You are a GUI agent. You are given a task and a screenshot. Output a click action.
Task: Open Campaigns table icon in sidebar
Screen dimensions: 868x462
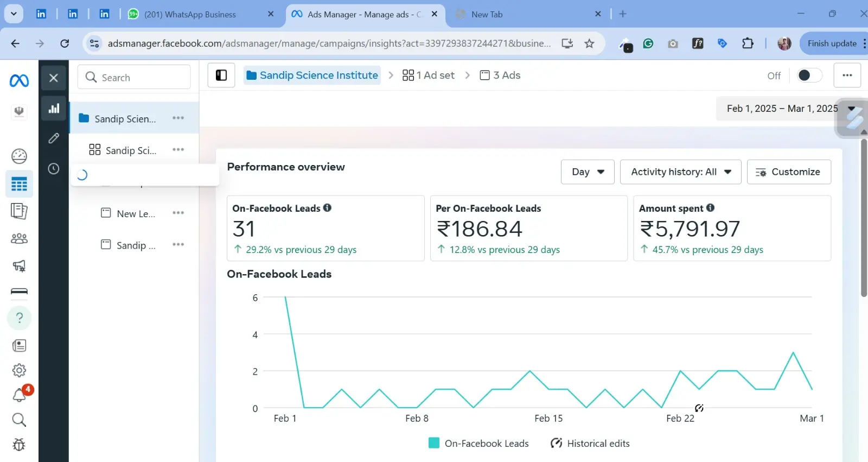tap(19, 184)
